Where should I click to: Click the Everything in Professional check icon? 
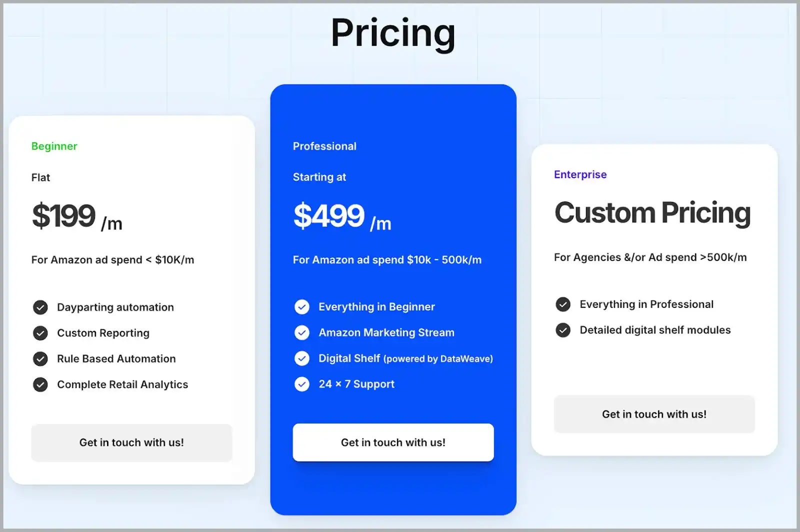pos(563,304)
